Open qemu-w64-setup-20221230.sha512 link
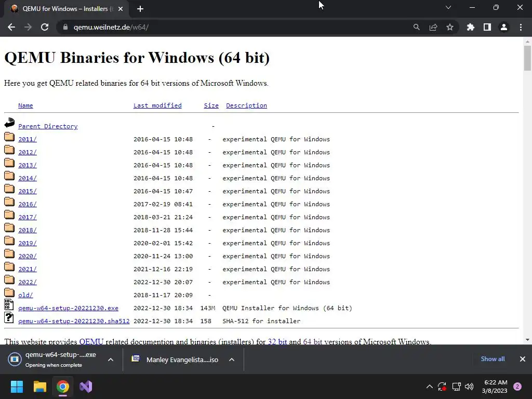Screen dimensions: 532x399 coord(74,321)
